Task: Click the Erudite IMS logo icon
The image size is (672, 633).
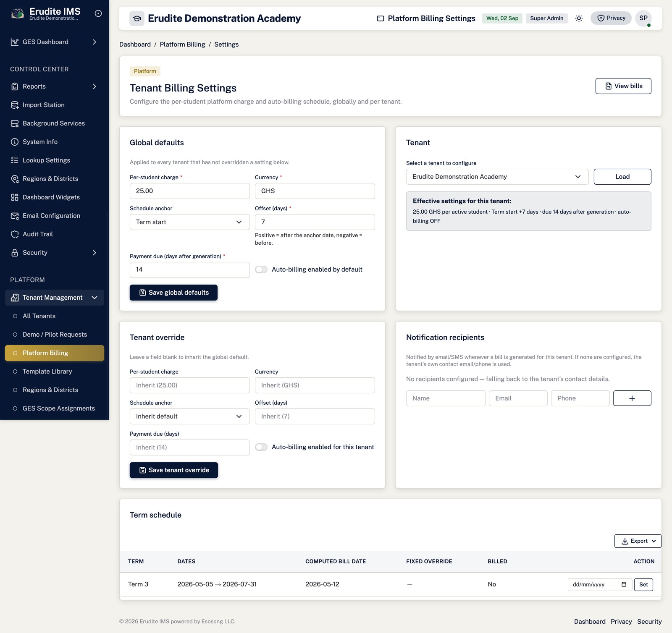Action: [17, 13]
